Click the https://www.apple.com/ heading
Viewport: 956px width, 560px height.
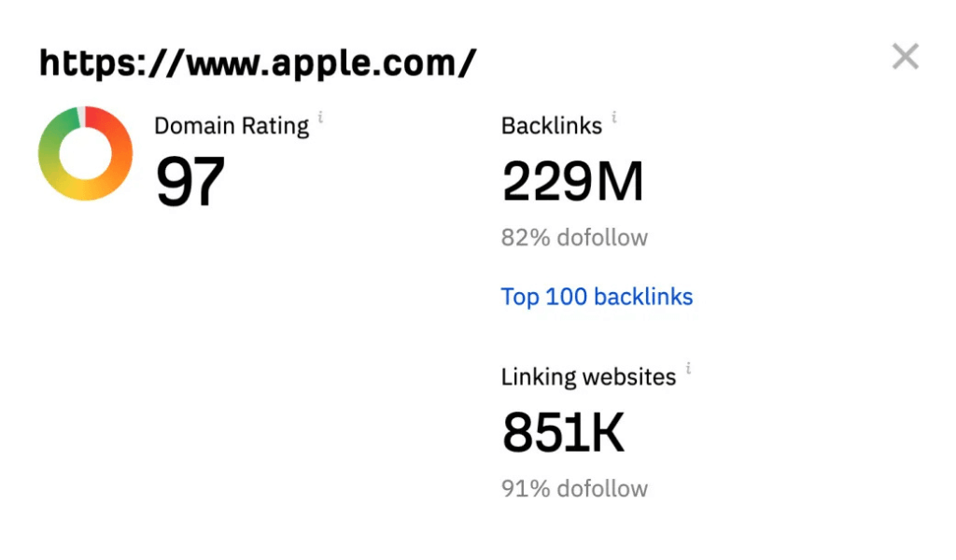(x=258, y=63)
